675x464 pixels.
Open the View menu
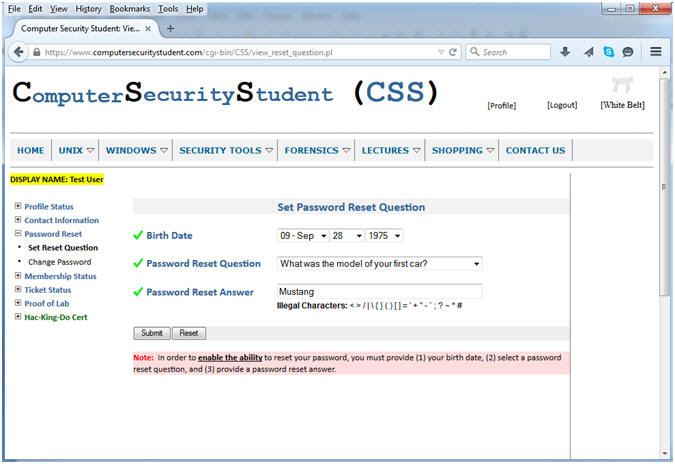coord(59,9)
